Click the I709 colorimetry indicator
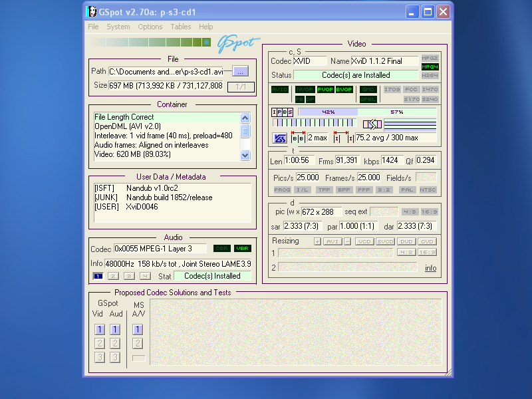The height and width of the screenshot is (399, 532). (x=392, y=90)
